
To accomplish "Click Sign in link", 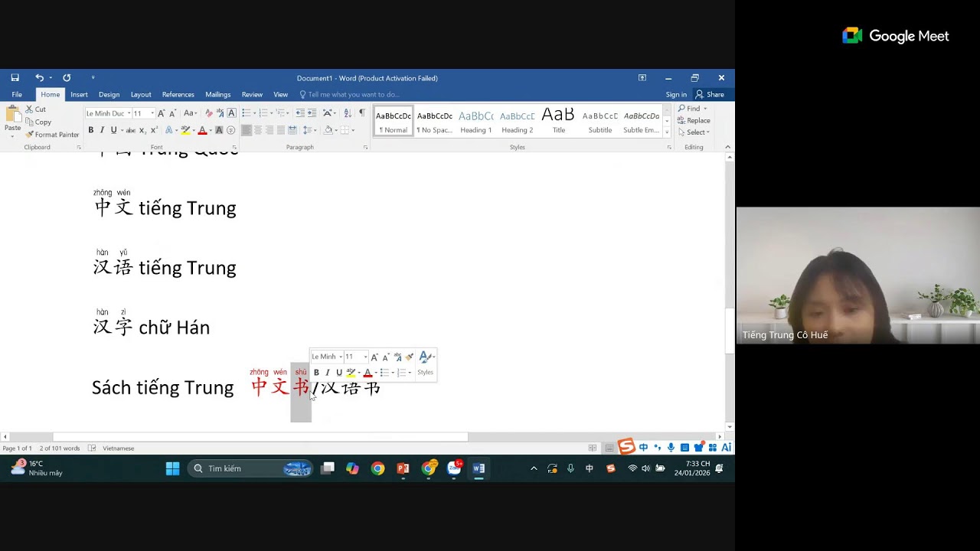I will tap(676, 95).
